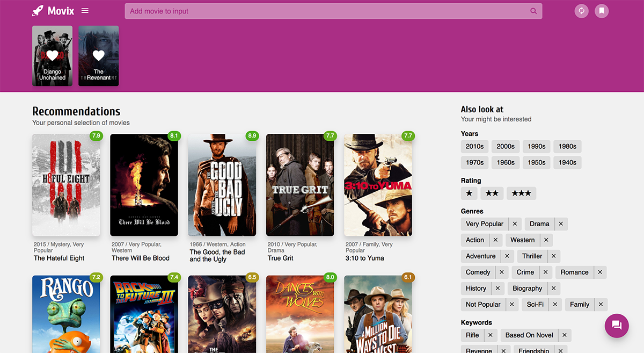
Task: Select the 1980s year filter
Action: click(x=567, y=146)
